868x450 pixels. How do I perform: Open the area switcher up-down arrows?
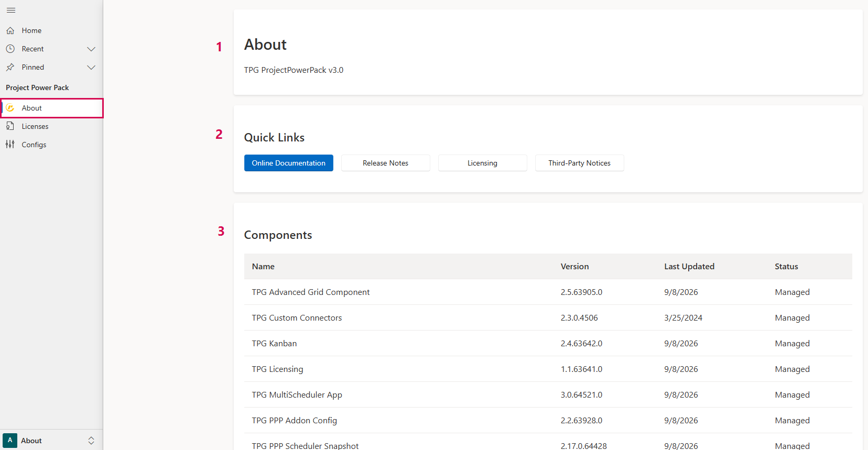[x=91, y=441]
